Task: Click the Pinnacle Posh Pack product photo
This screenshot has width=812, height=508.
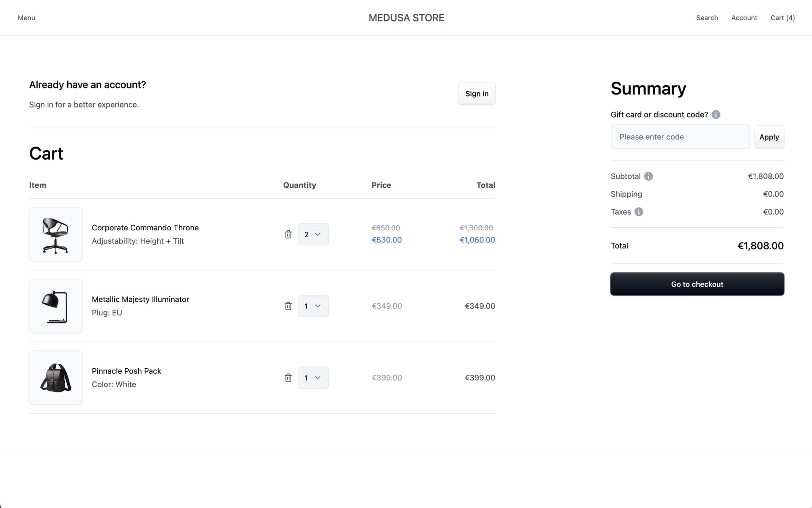Action: point(55,377)
